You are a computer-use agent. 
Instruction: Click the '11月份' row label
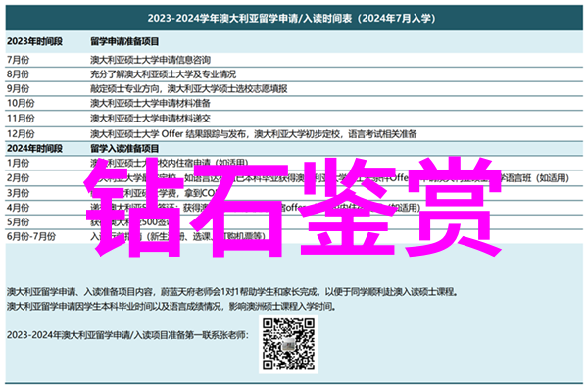point(21,119)
